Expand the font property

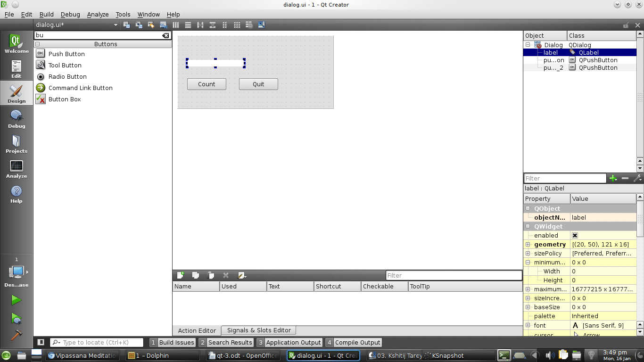click(528, 325)
